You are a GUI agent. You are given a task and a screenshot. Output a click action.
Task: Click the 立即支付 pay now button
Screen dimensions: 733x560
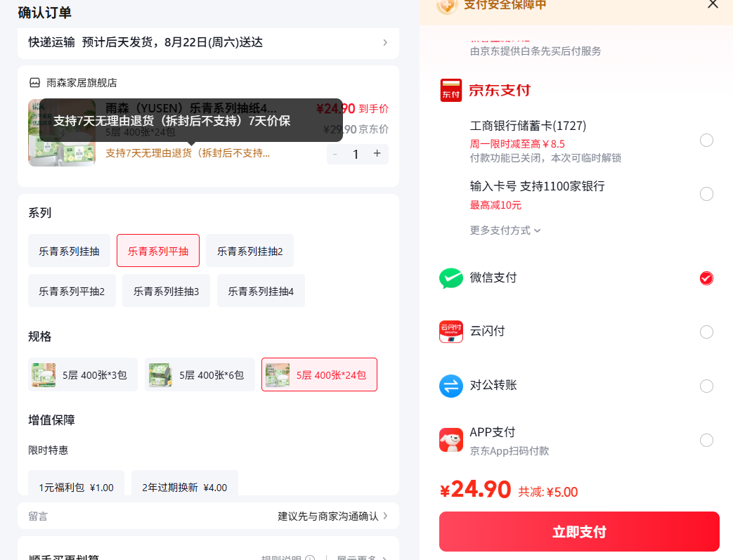click(x=579, y=531)
